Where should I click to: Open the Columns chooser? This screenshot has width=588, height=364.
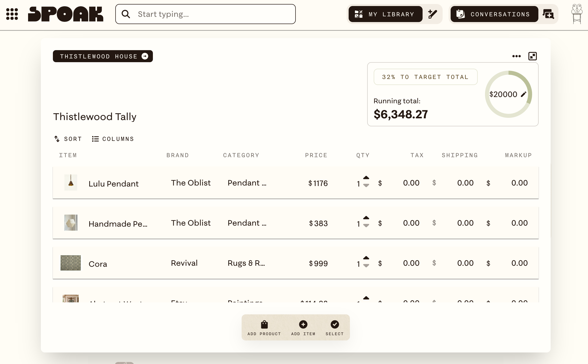click(x=113, y=139)
